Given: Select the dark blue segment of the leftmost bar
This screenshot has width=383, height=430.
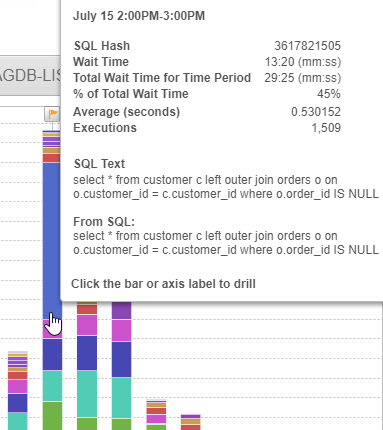Looking at the screenshot, I should [18, 403].
